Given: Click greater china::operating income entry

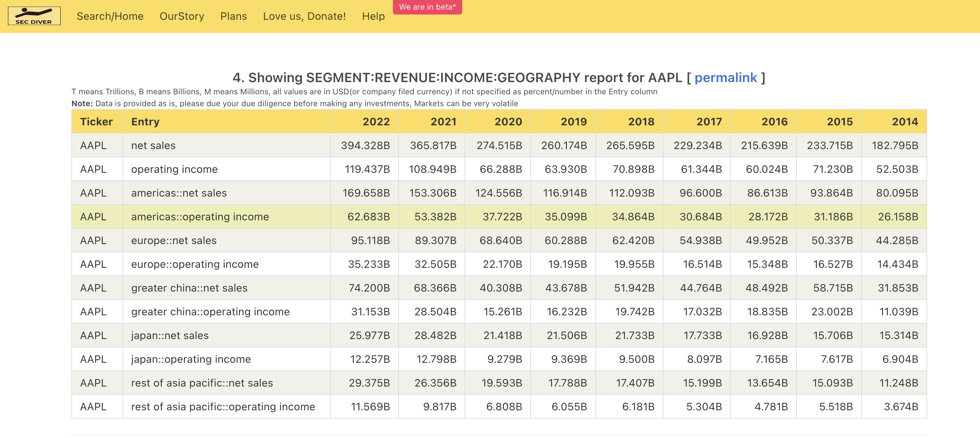Looking at the screenshot, I should 210,311.
